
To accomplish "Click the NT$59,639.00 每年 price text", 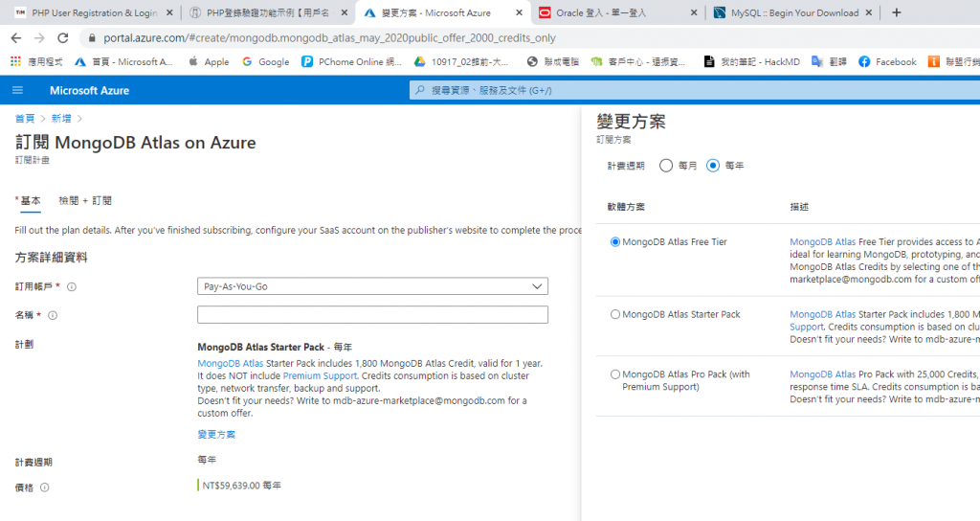I will [242, 486].
